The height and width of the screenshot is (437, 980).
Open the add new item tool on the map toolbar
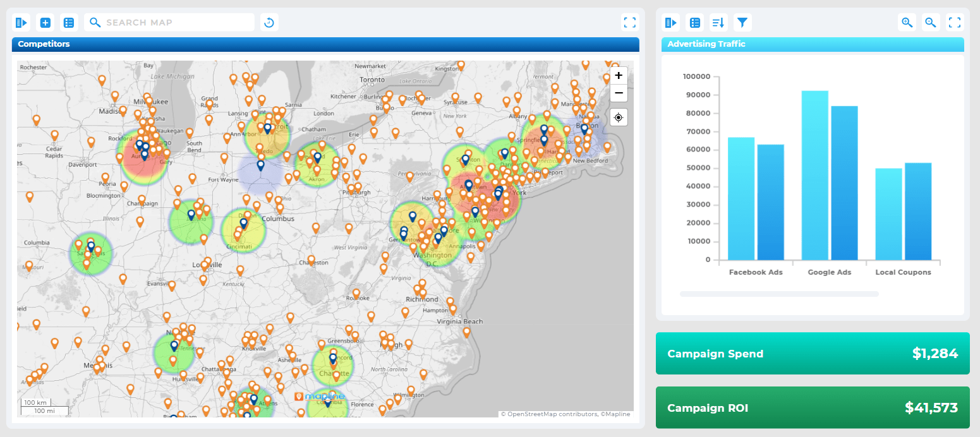pos(45,22)
